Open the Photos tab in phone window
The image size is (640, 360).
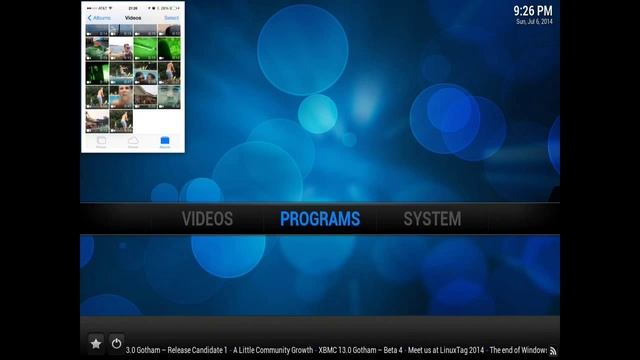(x=101, y=142)
